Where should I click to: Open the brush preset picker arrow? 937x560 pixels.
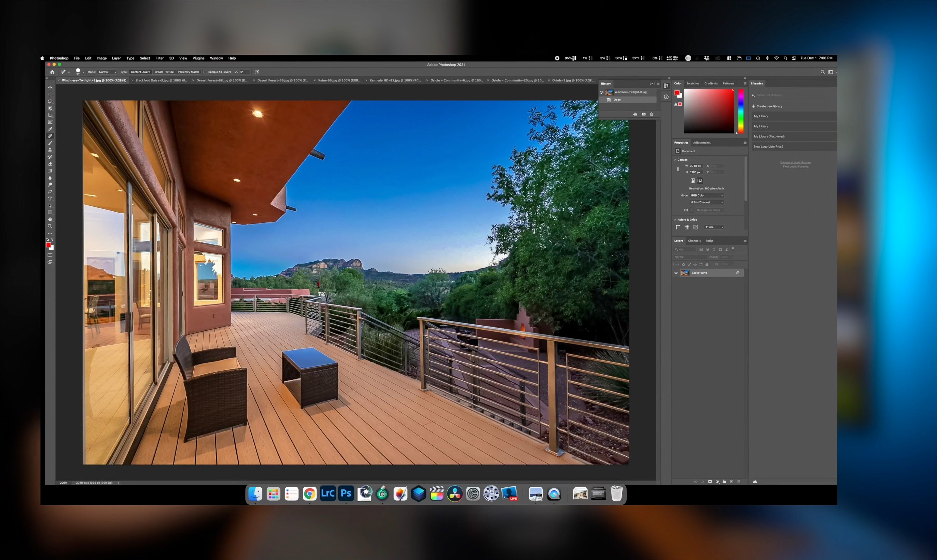(84, 72)
